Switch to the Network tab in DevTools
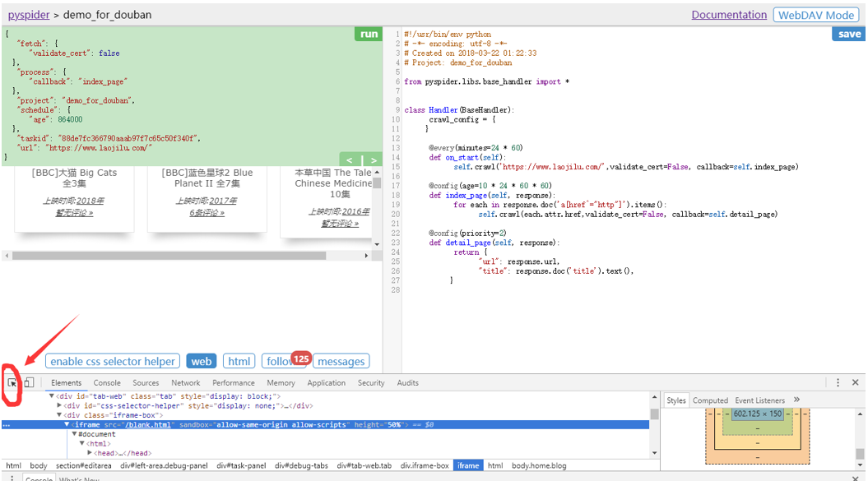The image size is (868, 481). pyautogui.click(x=185, y=382)
